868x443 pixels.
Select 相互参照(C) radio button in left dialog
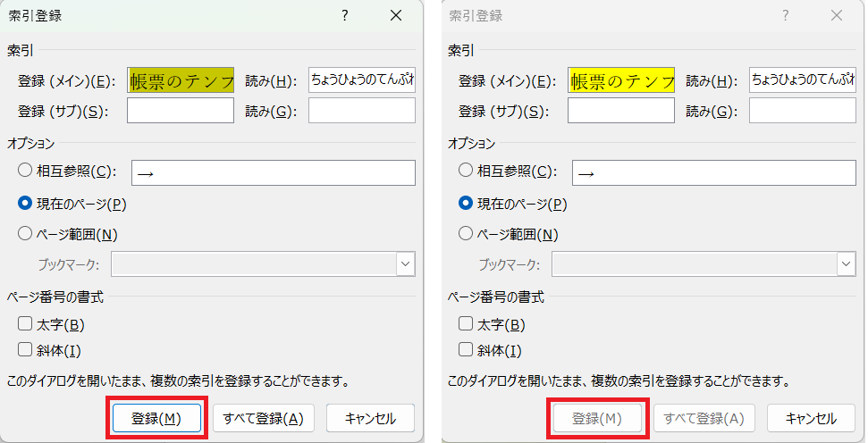(25, 171)
